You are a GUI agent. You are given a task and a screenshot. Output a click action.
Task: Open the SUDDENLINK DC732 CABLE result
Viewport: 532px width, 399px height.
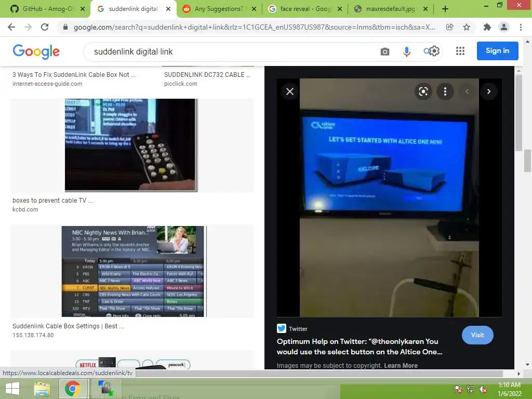pos(207,75)
